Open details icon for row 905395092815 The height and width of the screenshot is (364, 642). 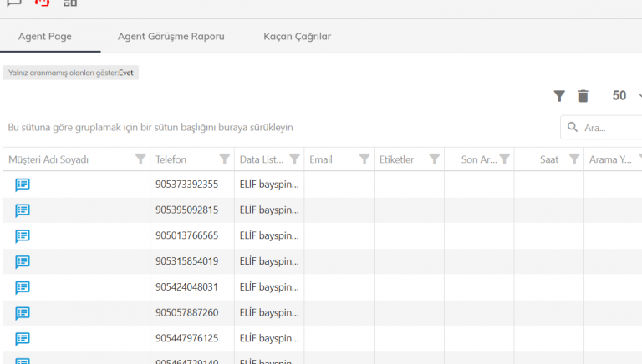coord(23,210)
